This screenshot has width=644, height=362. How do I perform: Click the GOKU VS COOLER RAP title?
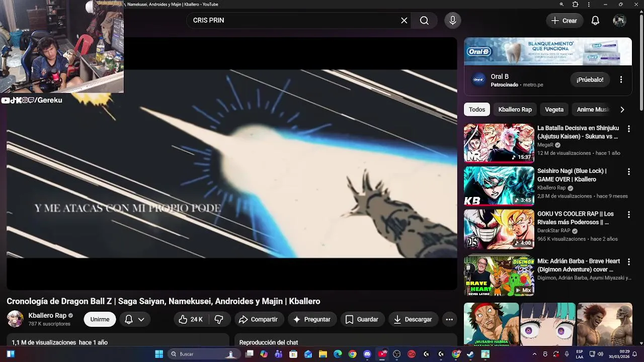[x=576, y=218]
